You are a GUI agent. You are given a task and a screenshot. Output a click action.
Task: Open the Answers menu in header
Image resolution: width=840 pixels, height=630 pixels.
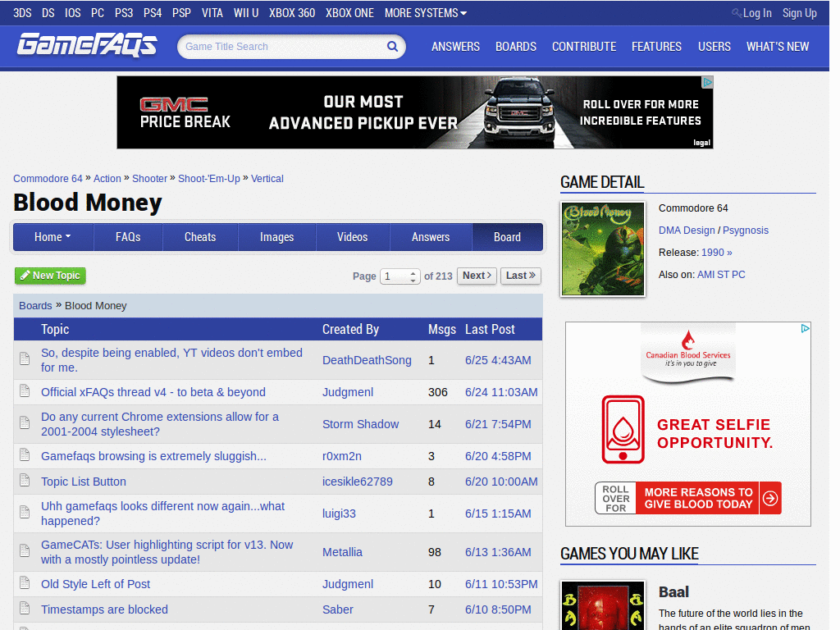456,47
